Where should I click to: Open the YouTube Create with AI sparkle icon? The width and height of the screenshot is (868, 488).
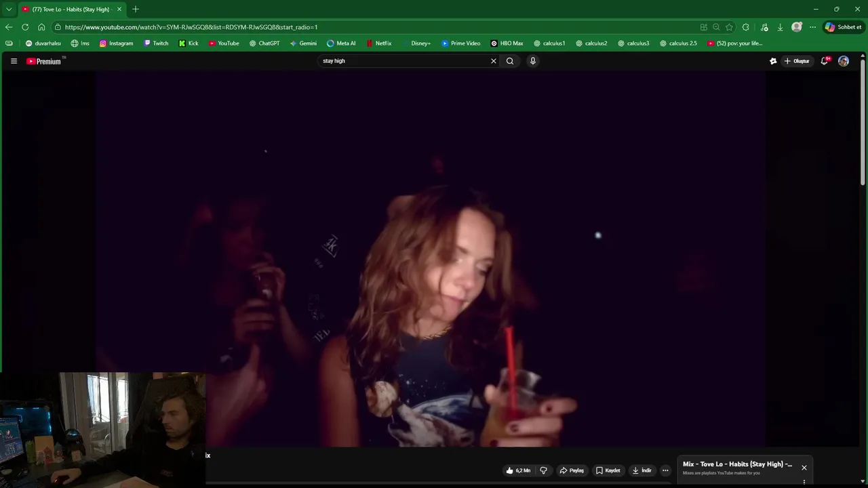[773, 61]
